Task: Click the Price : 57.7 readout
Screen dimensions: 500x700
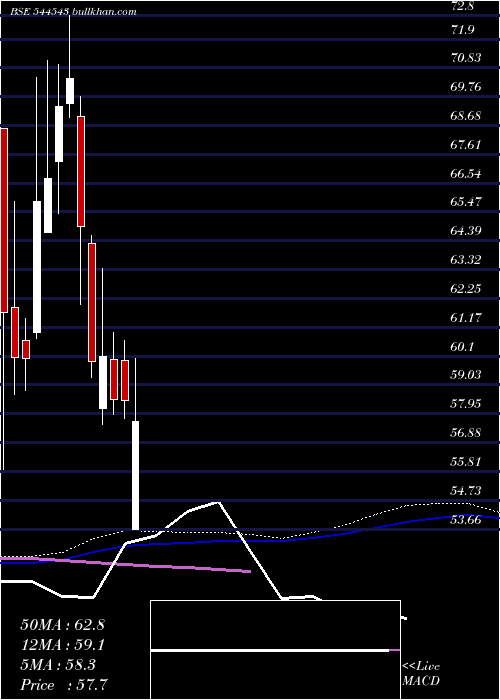Action: pos(63,684)
